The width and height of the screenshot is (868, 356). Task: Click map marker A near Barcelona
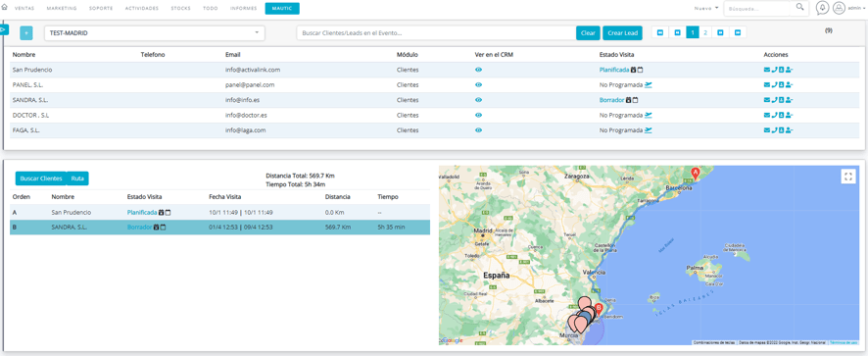click(x=696, y=173)
